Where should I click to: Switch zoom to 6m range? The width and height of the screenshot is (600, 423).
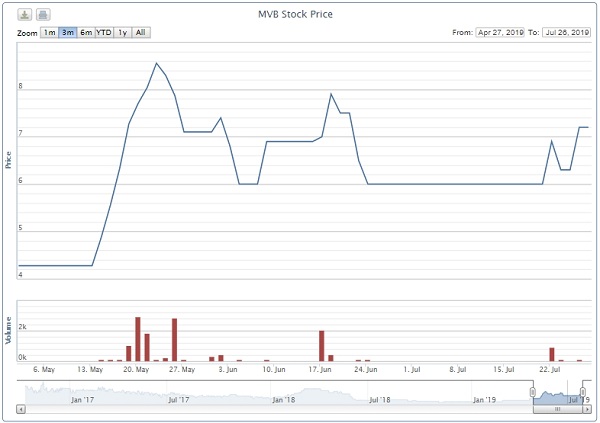(x=86, y=33)
